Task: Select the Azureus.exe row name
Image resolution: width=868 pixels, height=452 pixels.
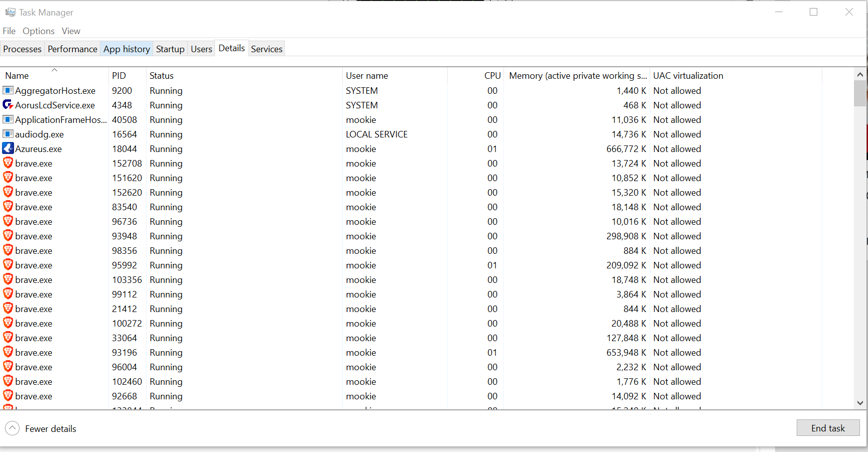Action: [x=38, y=149]
